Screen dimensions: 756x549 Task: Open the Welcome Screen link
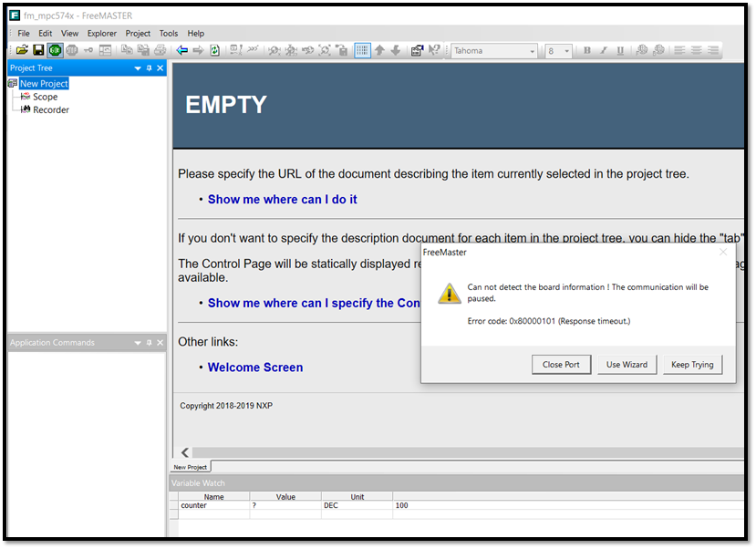click(x=255, y=368)
